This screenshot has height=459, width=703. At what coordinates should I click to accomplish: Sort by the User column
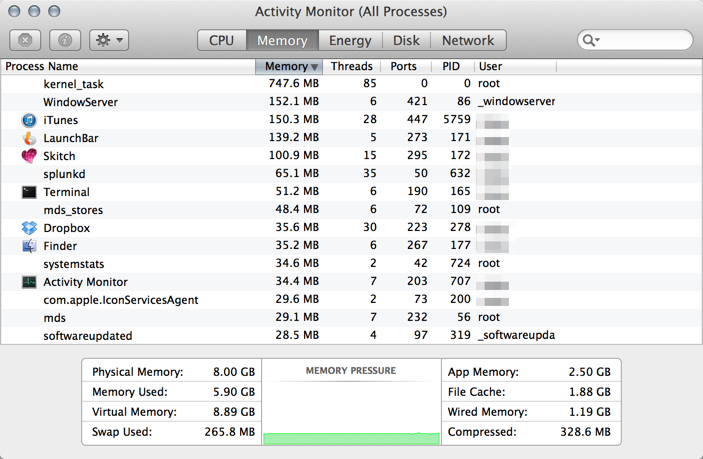click(515, 66)
